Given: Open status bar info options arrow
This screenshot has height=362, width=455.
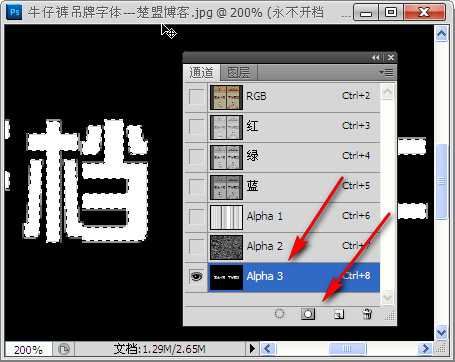Looking at the screenshot, I should [x=252, y=349].
